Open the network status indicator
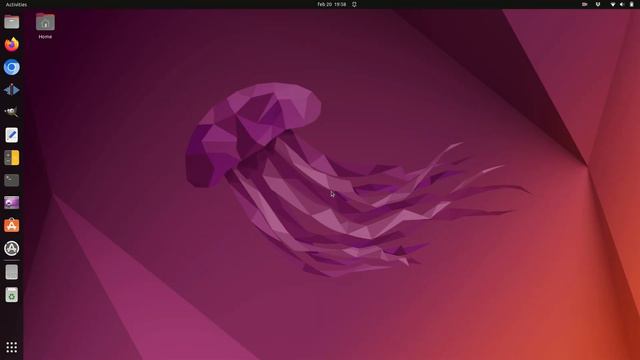The height and width of the screenshot is (360, 640). point(613,4)
